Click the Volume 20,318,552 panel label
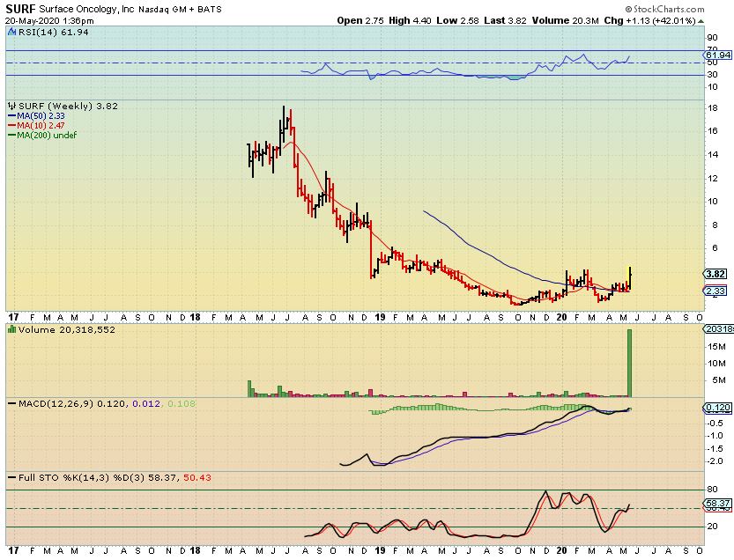Viewport: 734px width, 560px height. point(67,330)
